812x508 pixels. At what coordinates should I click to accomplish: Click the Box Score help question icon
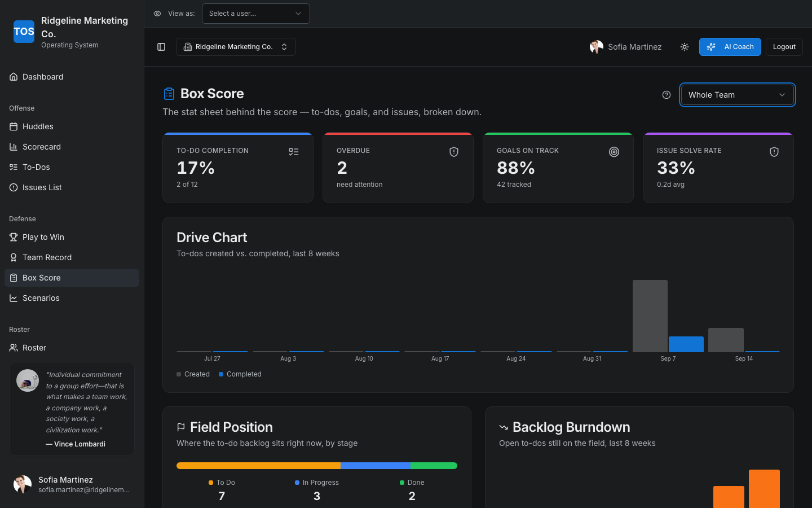click(667, 95)
